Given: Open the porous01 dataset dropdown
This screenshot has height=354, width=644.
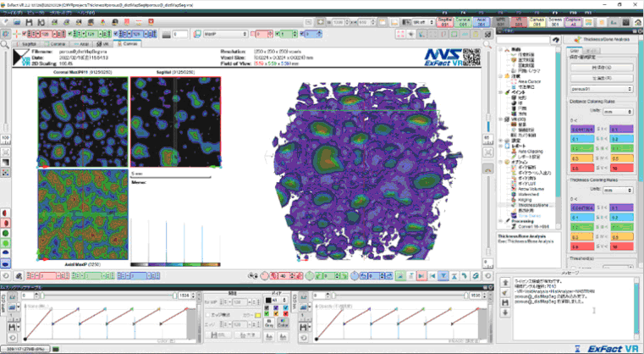Looking at the screenshot, I should [x=600, y=89].
